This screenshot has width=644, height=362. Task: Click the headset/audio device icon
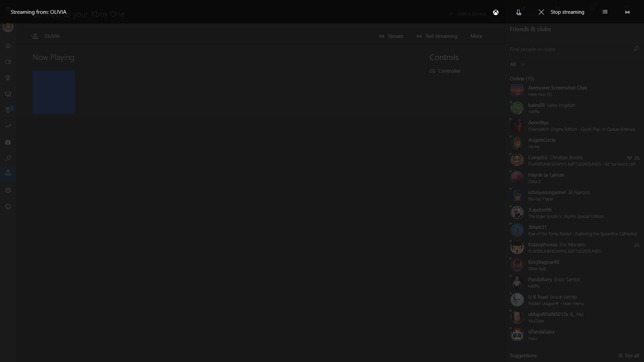click(x=518, y=12)
